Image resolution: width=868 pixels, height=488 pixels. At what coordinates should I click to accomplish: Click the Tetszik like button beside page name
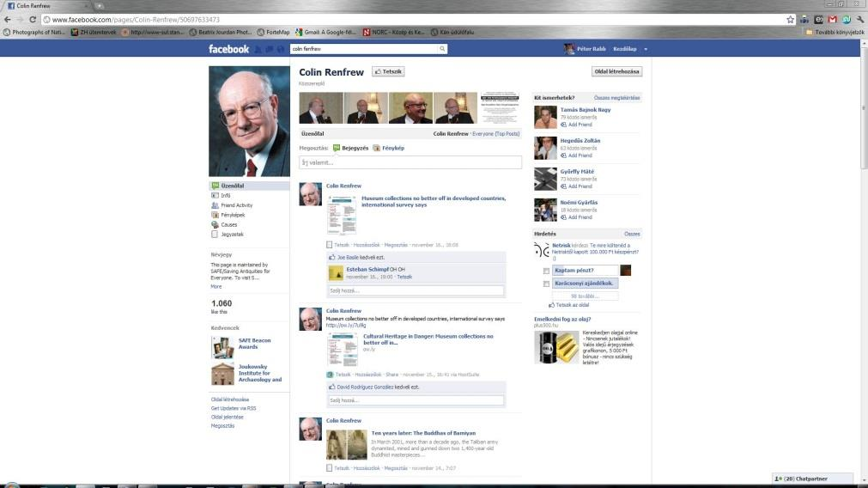(x=388, y=71)
